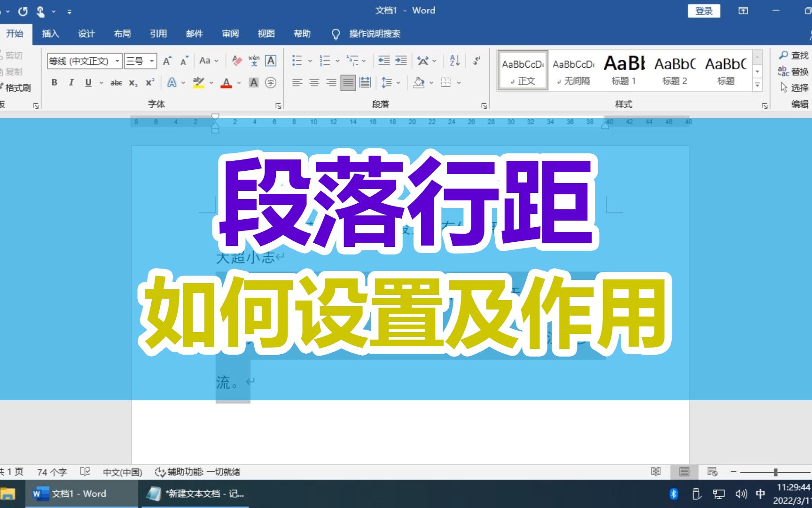The image size is (812, 508).
Task: Click the Replace (替换) button
Action: [x=794, y=71]
